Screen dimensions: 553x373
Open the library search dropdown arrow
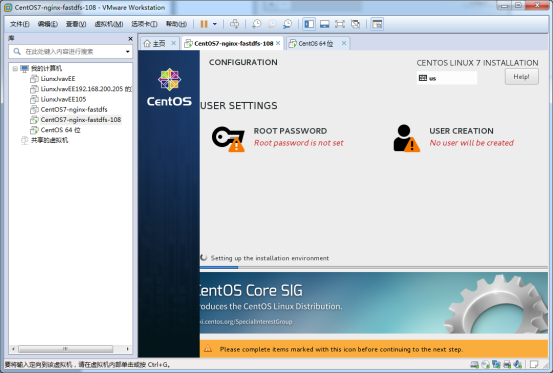(128, 52)
